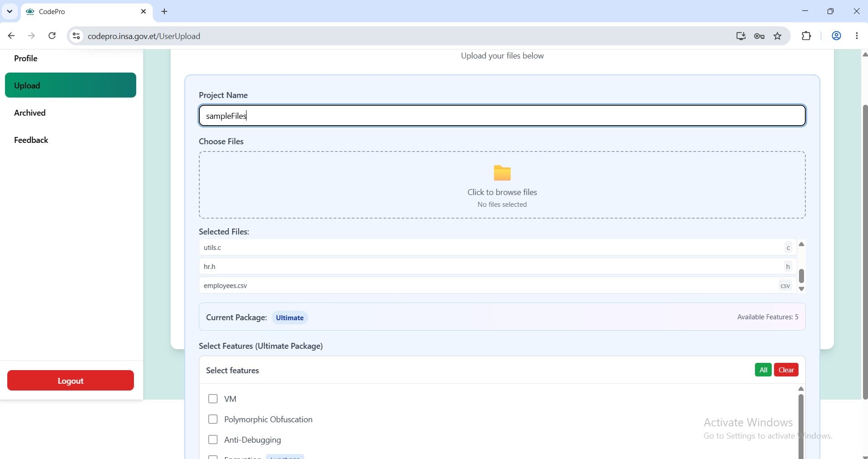Click the page scrollbar up arrow
The image size is (868, 459).
[864, 54]
